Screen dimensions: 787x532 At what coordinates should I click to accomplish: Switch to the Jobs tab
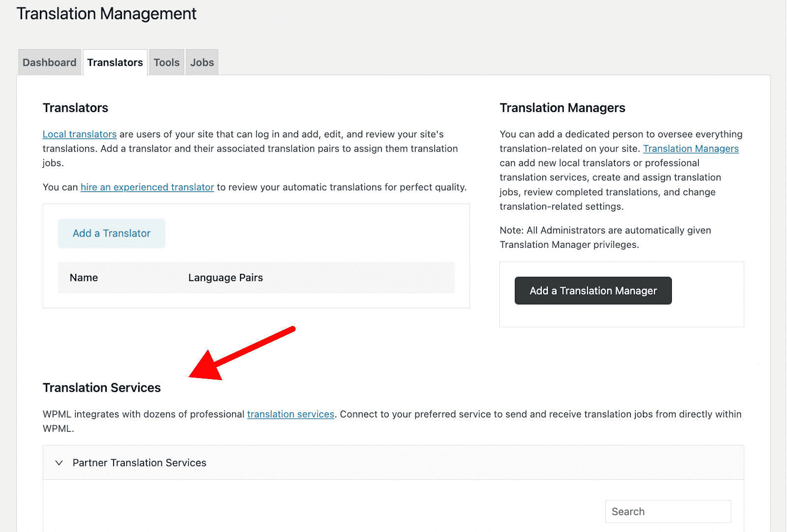(202, 62)
